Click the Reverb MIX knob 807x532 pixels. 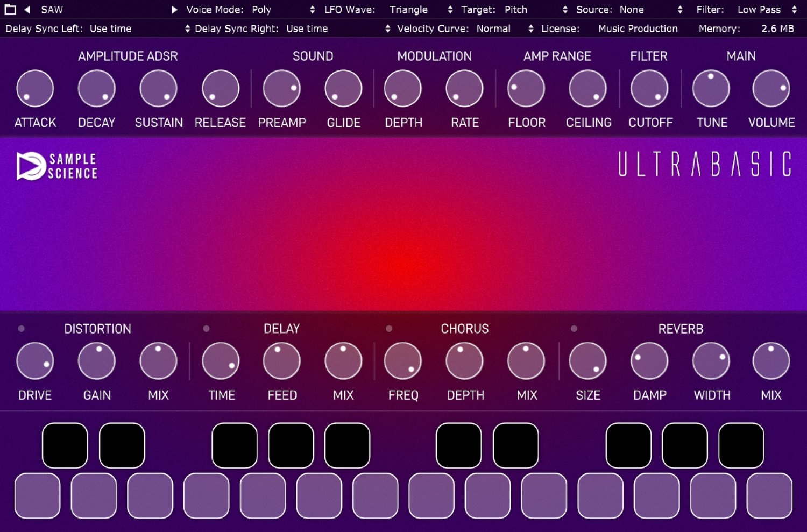tap(771, 361)
